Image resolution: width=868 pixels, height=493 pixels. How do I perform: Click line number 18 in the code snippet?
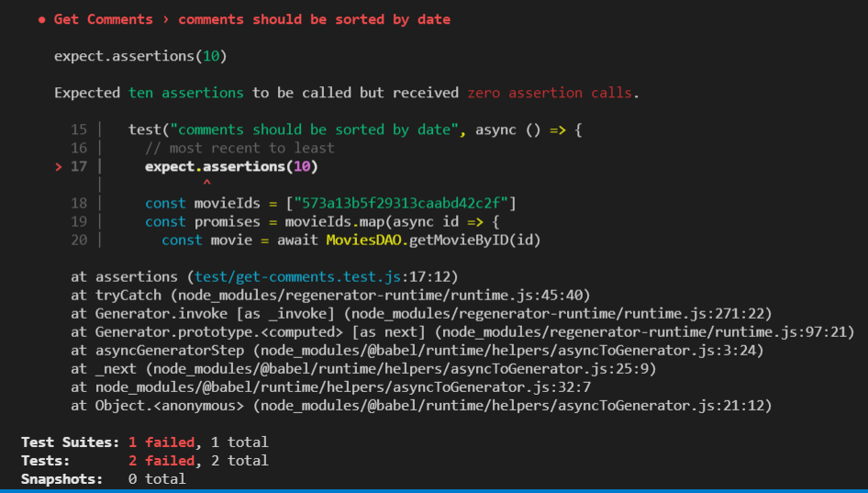pos(79,203)
